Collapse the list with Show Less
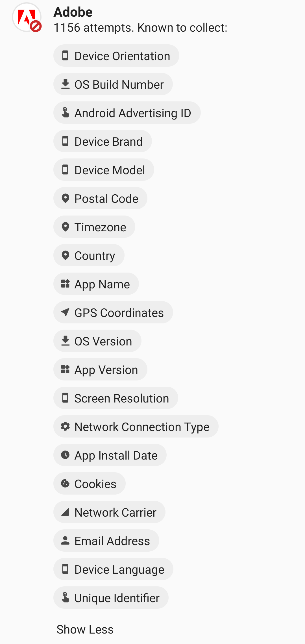 (x=85, y=630)
